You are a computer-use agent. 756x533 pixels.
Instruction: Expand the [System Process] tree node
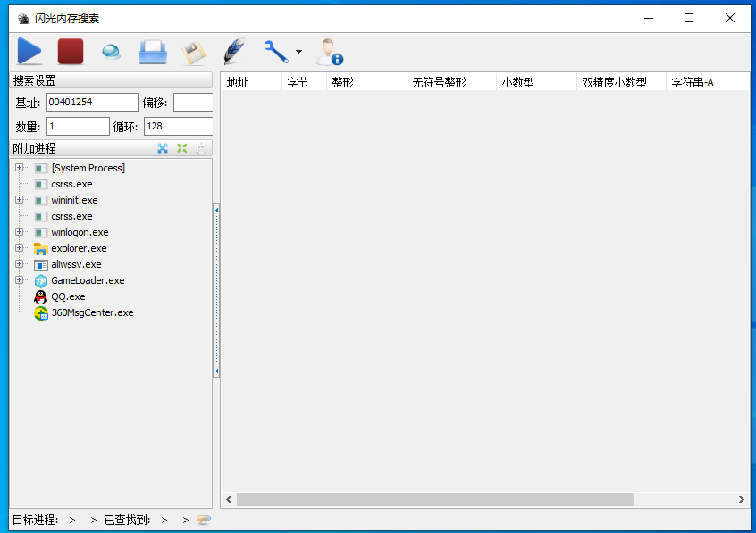coord(20,168)
